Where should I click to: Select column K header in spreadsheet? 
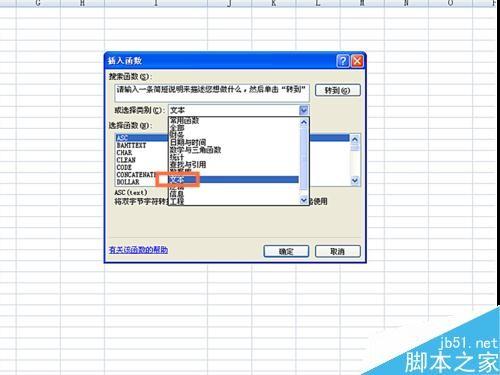click(x=274, y=3)
